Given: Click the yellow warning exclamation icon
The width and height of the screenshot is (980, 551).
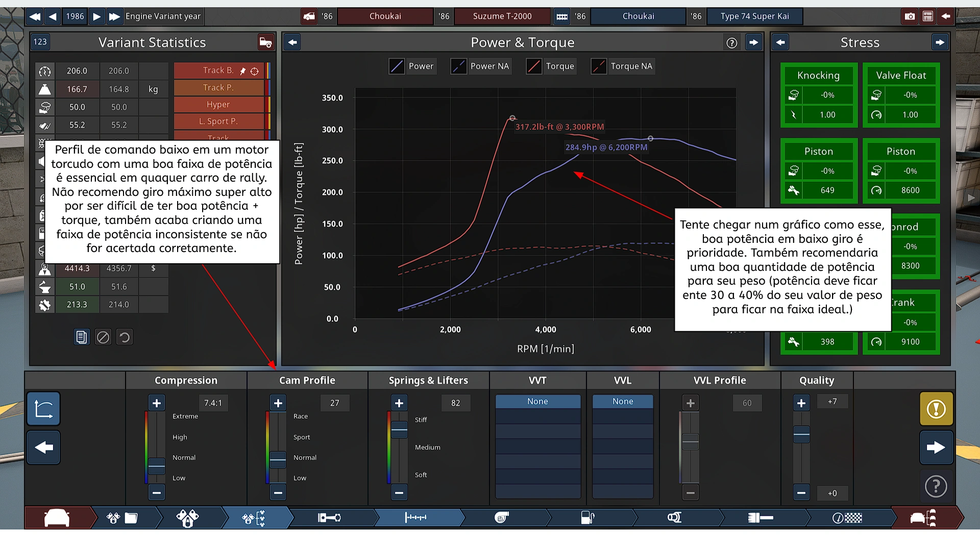Looking at the screenshot, I should tap(936, 409).
